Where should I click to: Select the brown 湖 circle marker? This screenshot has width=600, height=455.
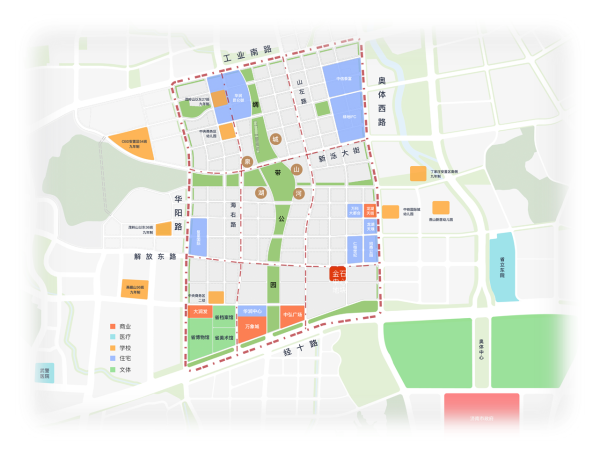(260, 192)
